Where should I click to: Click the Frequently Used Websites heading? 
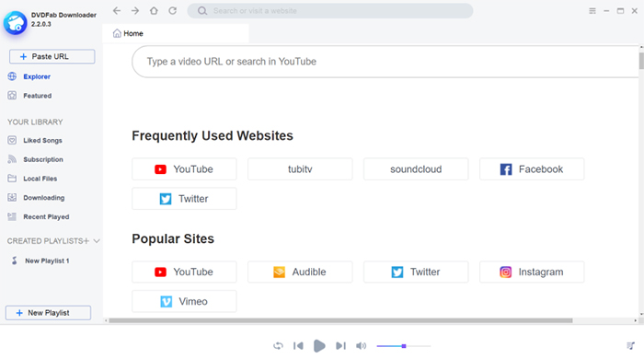213,135
